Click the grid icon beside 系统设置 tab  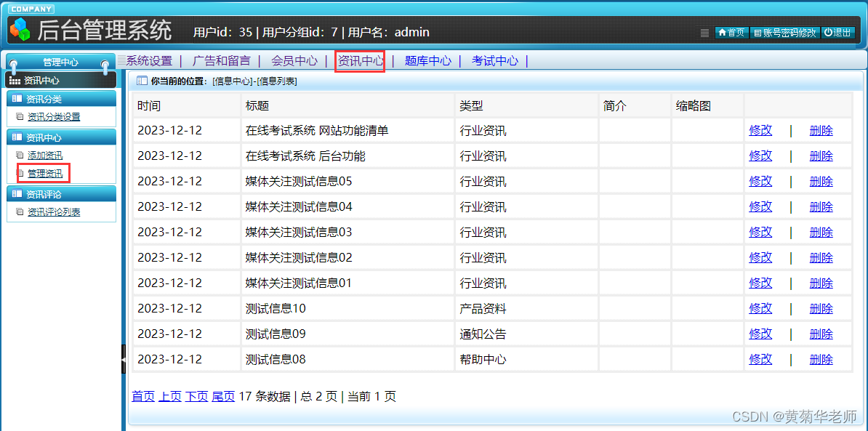122,60
